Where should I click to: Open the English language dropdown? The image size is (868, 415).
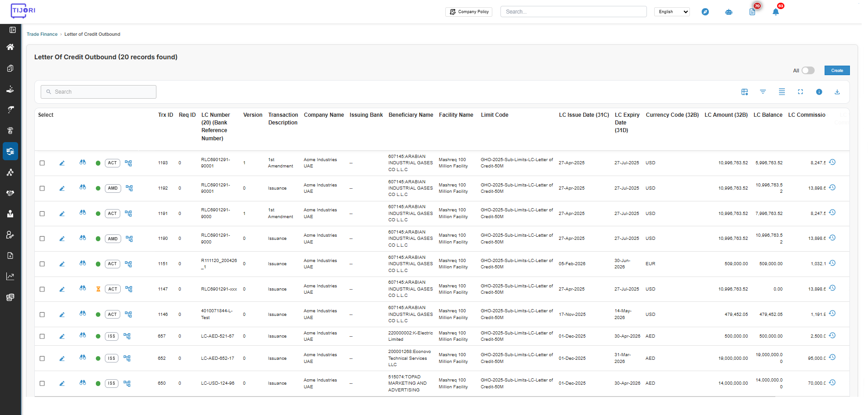pos(672,12)
